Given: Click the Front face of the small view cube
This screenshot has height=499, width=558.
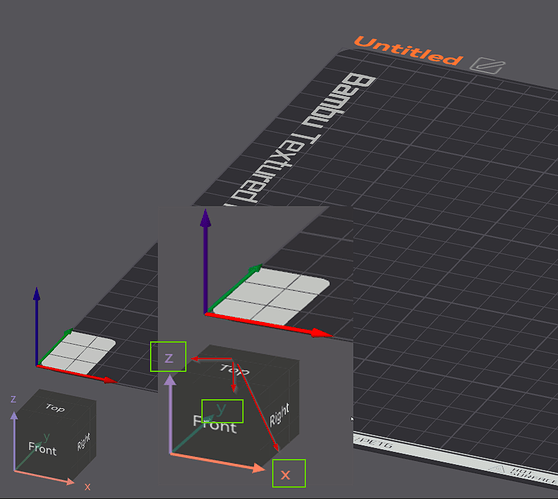Looking at the screenshot, I should (x=42, y=449).
